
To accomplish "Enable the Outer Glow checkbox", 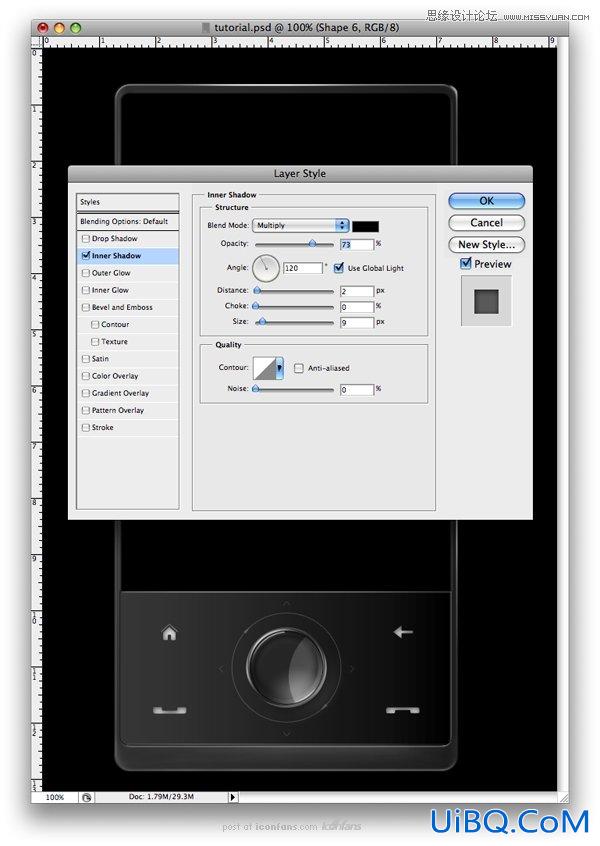I will 86,273.
